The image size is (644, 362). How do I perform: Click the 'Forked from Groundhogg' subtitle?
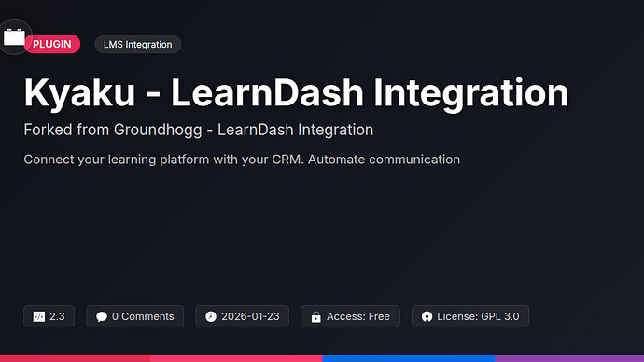pyautogui.click(x=199, y=130)
